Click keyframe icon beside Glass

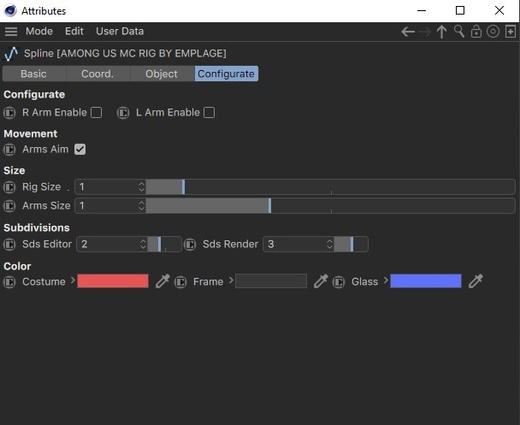coord(339,282)
